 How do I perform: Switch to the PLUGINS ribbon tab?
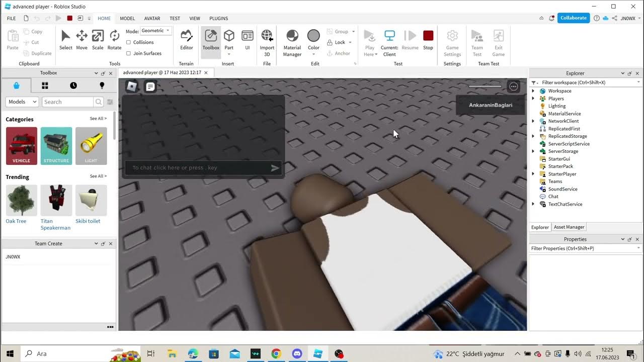pos(218,19)
